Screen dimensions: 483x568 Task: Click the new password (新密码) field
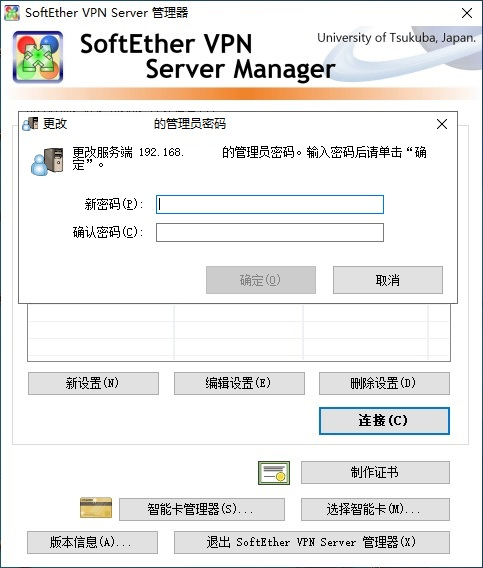[x=270, y=204]
